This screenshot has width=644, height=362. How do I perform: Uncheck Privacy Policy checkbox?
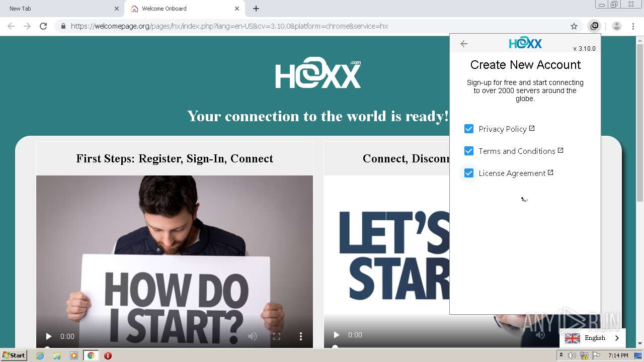click(x=469, y=129)
